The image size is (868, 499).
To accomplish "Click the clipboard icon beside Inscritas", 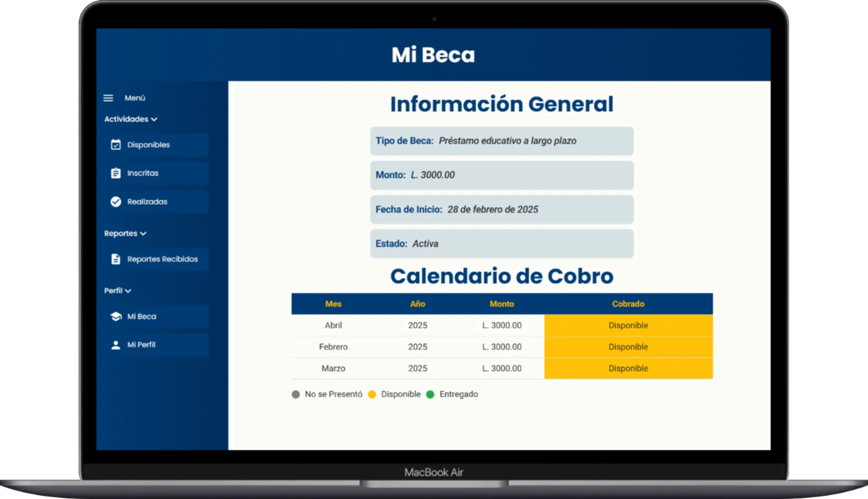I will click(116, 173).
